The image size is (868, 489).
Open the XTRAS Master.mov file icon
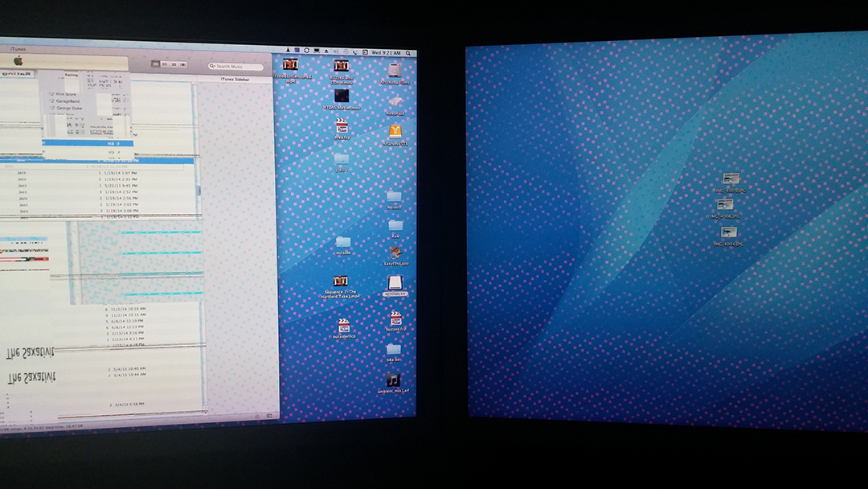(x=342, y=97)
